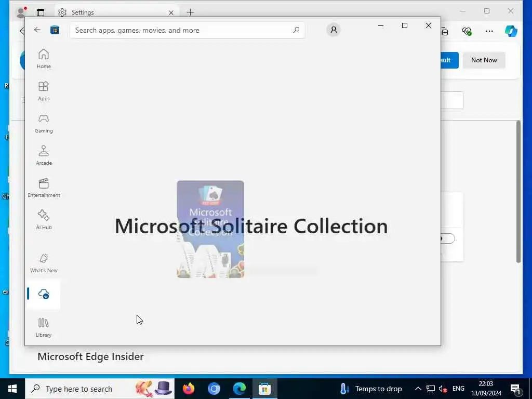Open a new tab in Edge
The height and width of the screenshot is (399, 532).
click(x=190, y=12)
